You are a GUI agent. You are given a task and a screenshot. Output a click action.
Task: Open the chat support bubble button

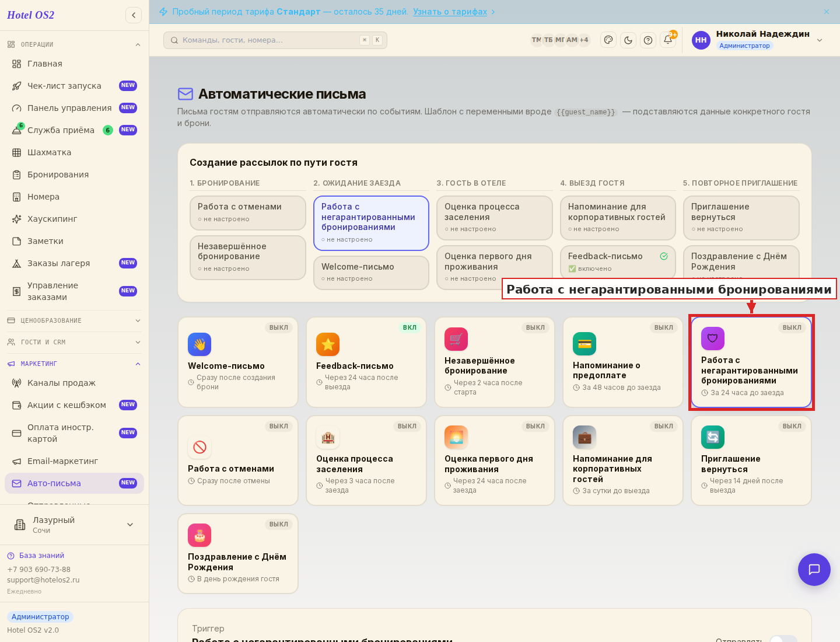pos(814,570)
